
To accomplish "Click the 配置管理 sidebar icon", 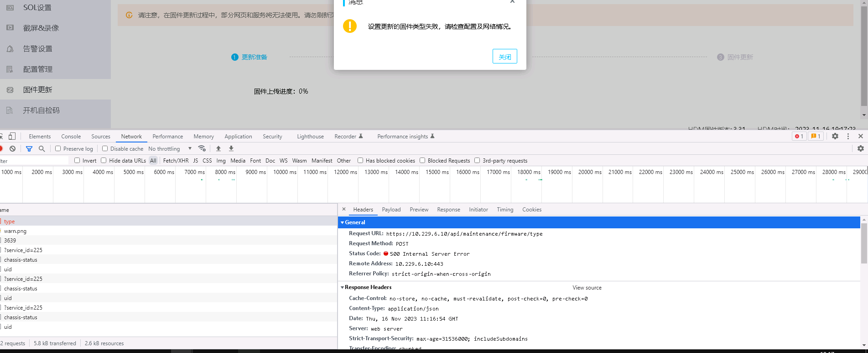I will (10, 69).
